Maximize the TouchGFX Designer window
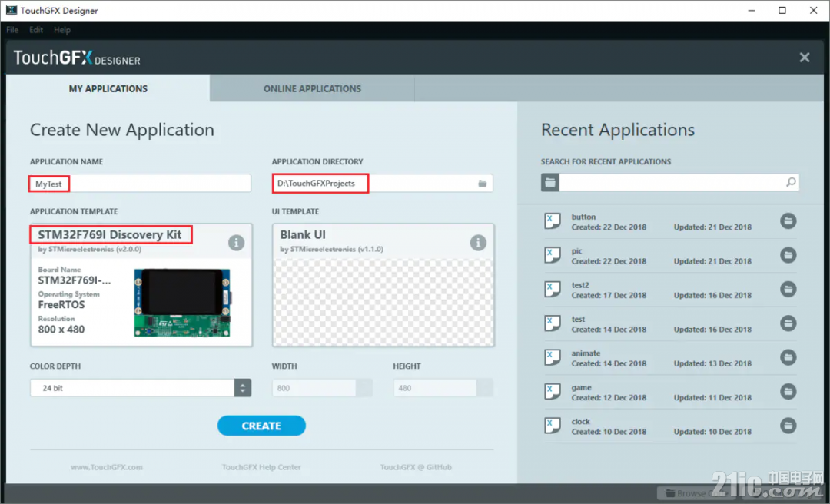This screenshot has height=504, width=830. [782, 10]
